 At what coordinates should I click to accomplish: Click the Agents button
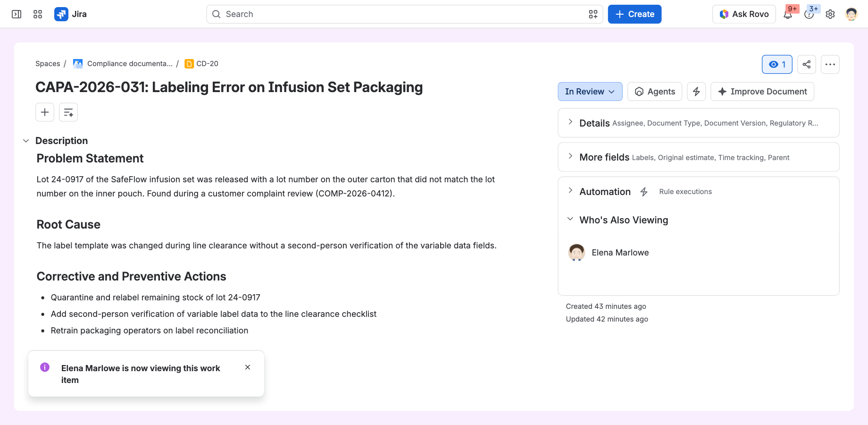[655, 92]
